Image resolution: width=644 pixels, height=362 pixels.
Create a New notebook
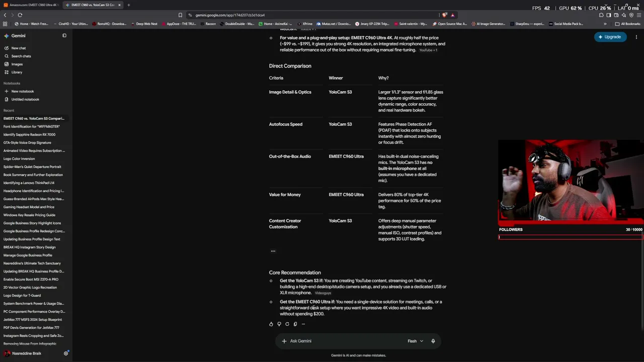[x=19, y=92]
